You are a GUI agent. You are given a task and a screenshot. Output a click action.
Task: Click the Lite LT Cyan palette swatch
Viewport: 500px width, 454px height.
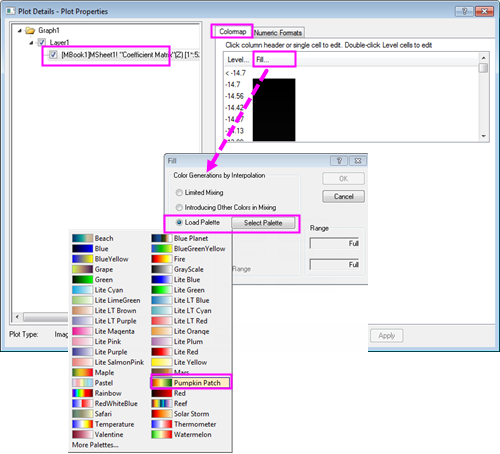[162, 311]
